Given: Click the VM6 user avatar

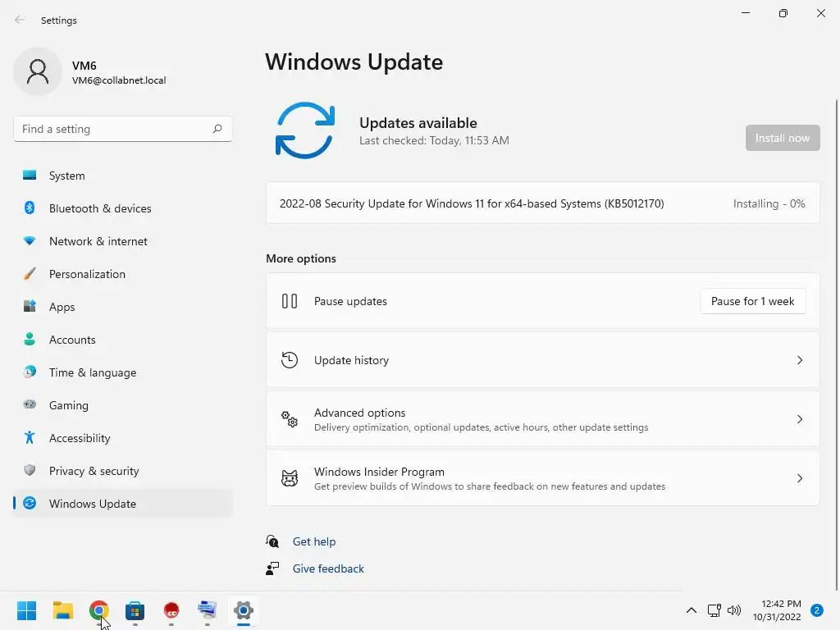Looking at the screenshot, I should tap(38, 72).
